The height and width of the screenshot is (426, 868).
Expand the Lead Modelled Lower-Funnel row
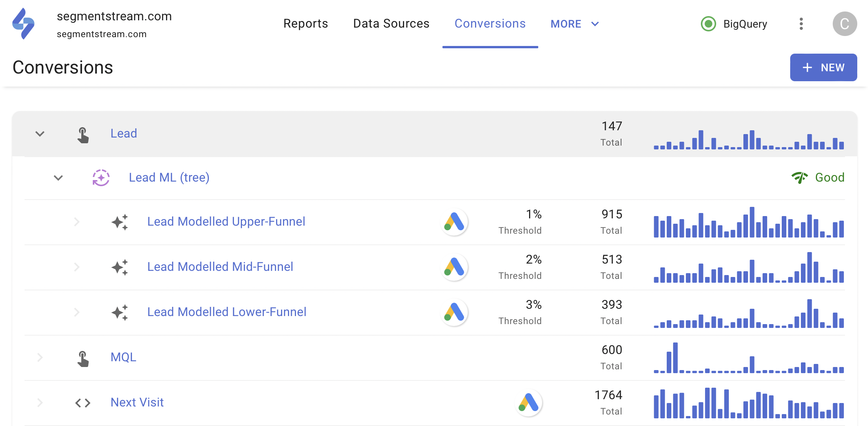pos(77,312)
